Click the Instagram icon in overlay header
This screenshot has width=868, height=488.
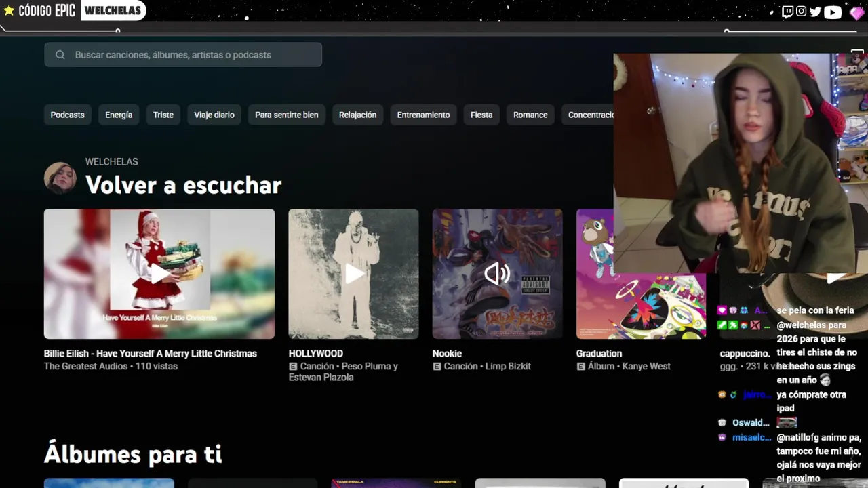point(801,12)
